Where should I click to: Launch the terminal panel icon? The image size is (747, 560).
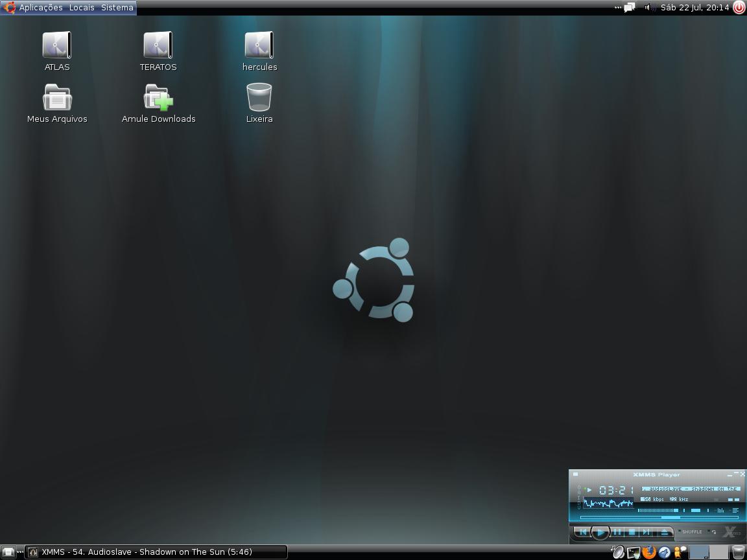[634, 552]
